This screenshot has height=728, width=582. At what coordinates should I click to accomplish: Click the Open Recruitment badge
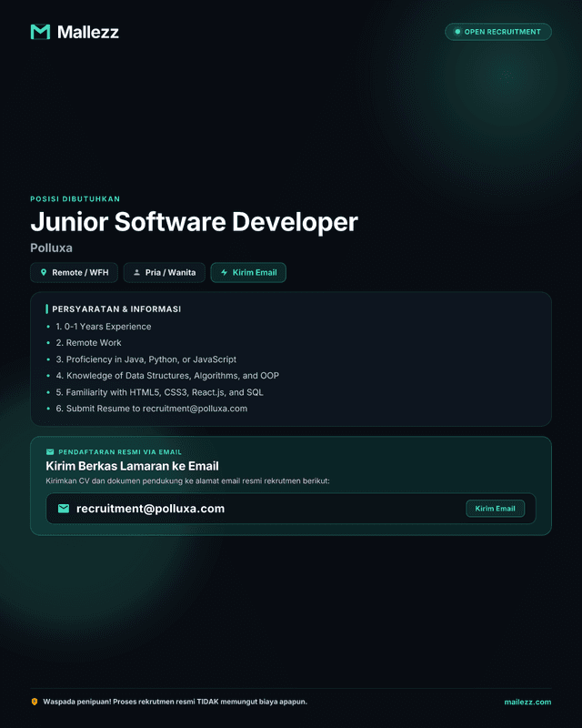coord(498,32)
